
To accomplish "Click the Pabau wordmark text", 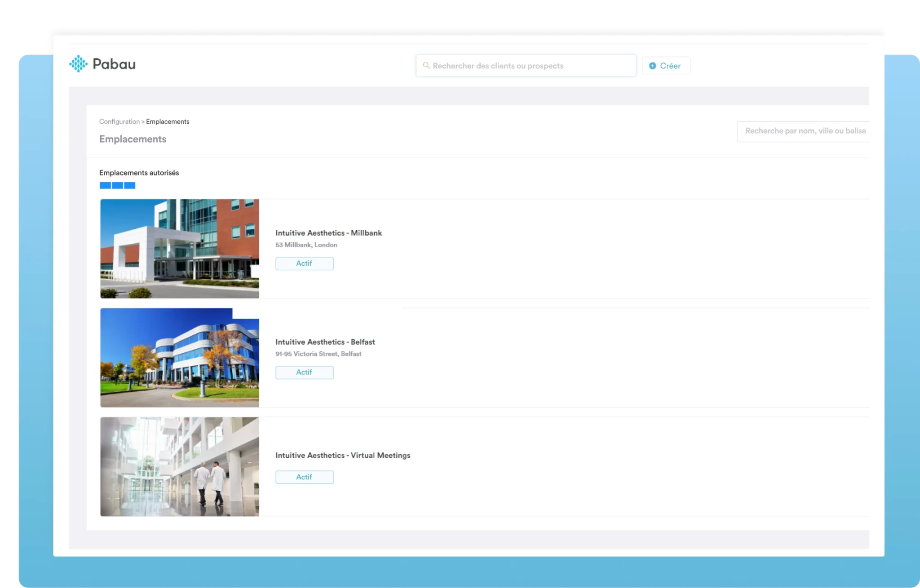I will pos(114,64).
